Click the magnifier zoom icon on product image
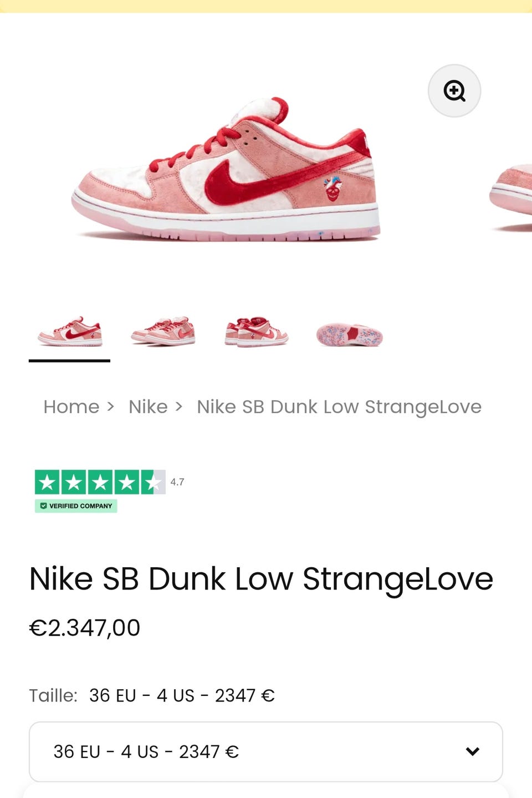 click(454, 90)
